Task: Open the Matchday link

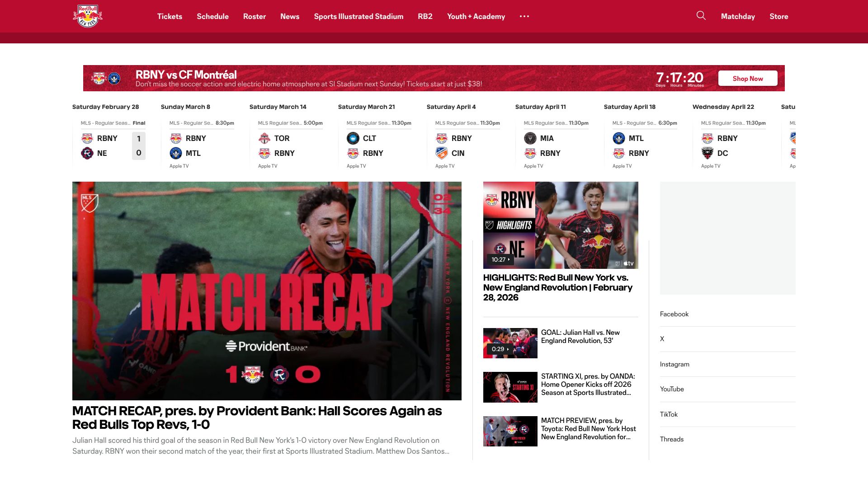Action: tap(738, 16)
